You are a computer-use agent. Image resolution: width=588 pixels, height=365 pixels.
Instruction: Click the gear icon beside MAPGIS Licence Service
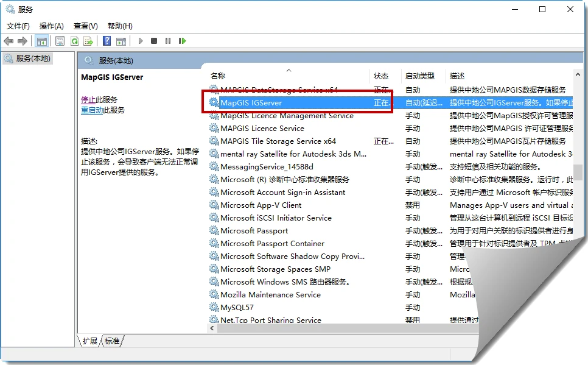coord(214,128)
